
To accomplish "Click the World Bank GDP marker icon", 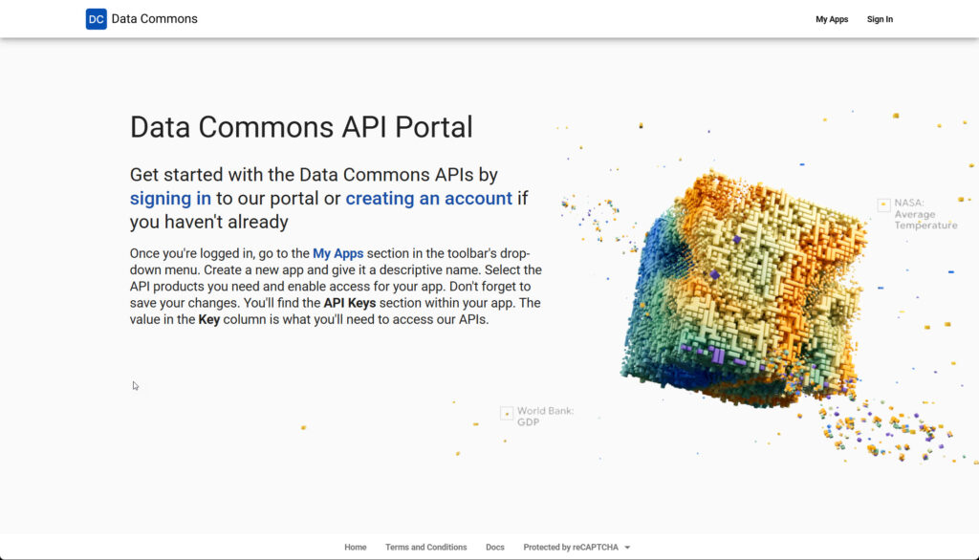I will pos(506,412).
